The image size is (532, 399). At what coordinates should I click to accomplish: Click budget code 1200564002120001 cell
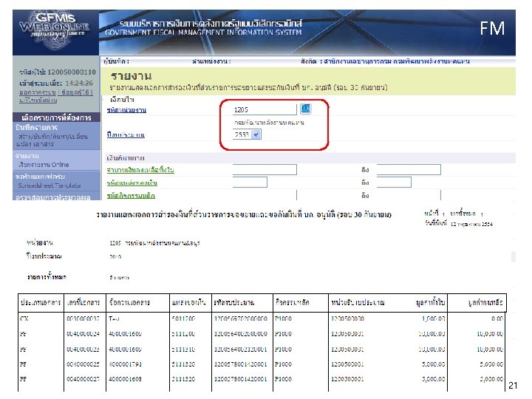(241, 349)
